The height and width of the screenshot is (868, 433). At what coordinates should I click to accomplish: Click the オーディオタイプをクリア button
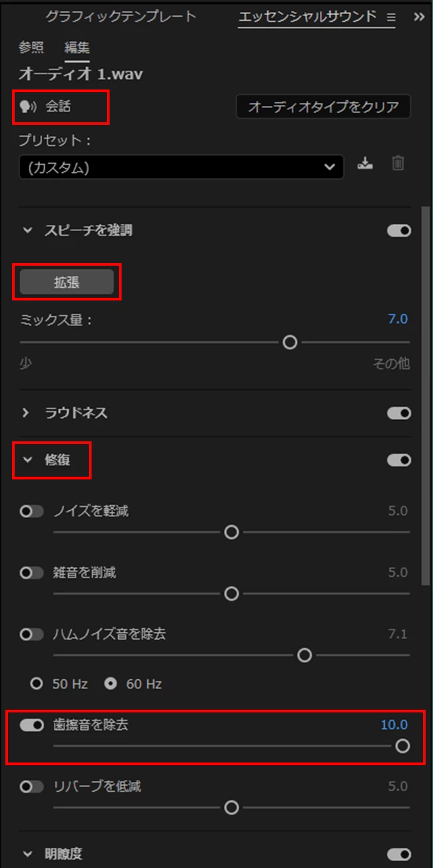[323, 107]
